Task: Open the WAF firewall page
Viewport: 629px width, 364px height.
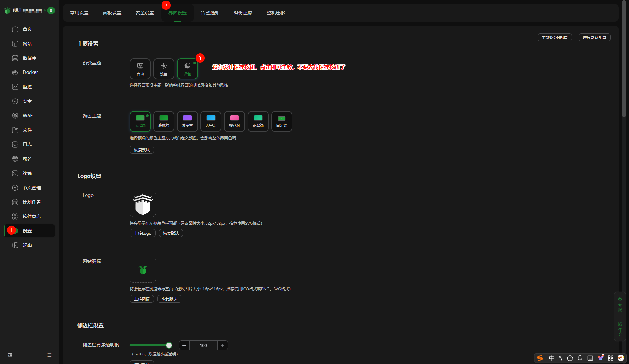Action: (27, 116)
